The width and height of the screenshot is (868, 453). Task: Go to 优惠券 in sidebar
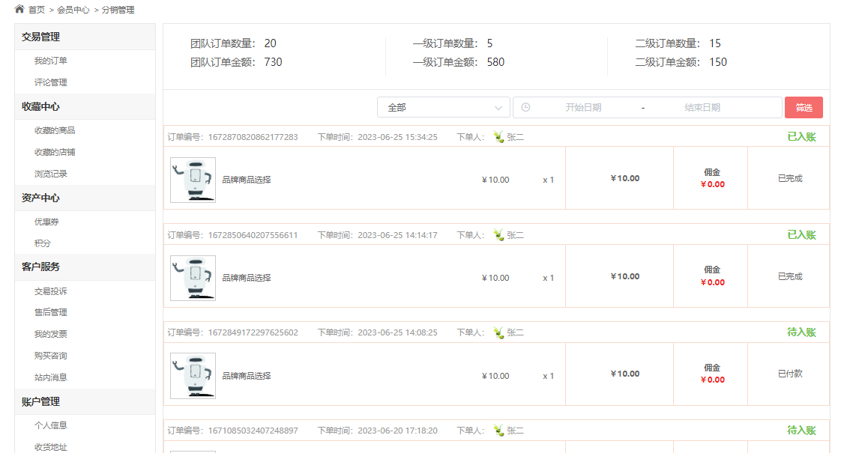(46, 222)
